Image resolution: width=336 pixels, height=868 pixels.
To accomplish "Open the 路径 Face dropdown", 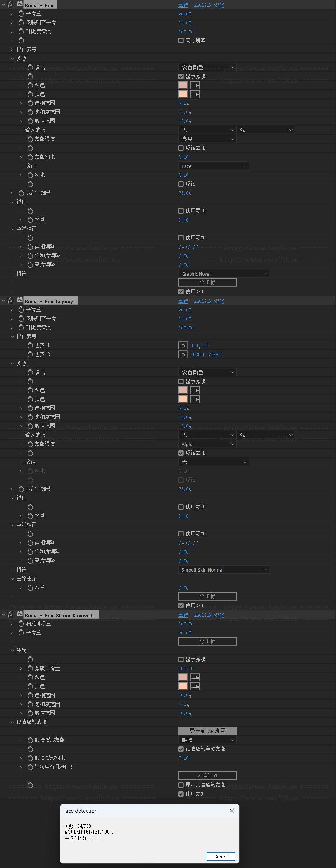I will click(214, 166).
